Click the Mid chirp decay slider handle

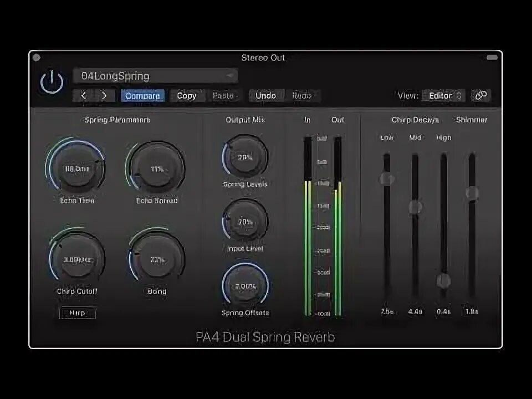[x=415, y=207]
